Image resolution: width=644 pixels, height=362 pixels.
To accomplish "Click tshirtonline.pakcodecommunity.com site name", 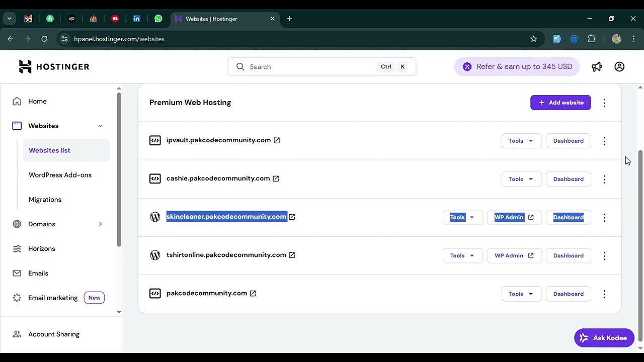I will (226, 255).
